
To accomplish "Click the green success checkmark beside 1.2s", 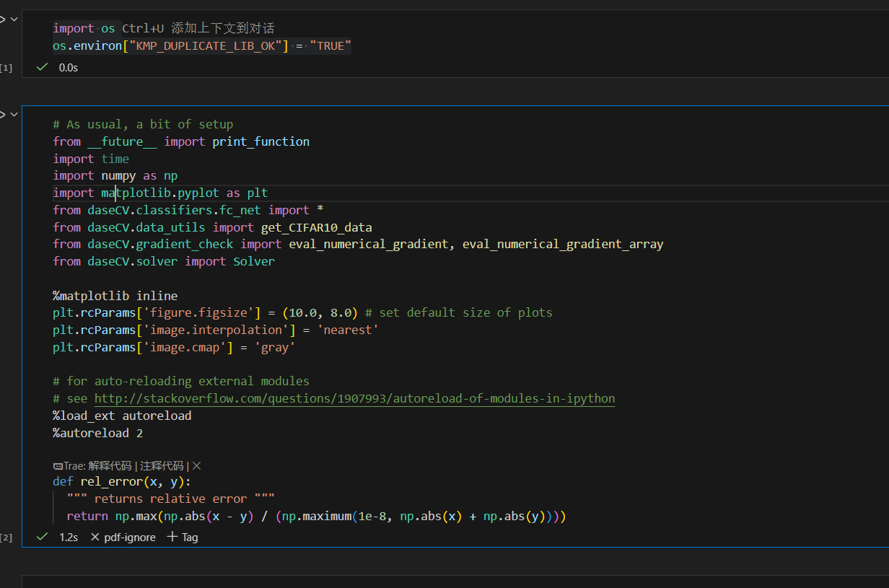I will (x=43, y=537).
